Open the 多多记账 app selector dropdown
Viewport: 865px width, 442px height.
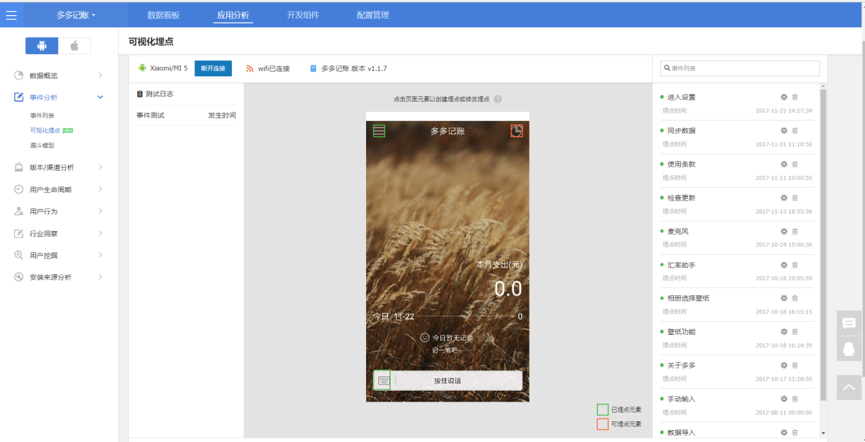[x=76, y=15]
